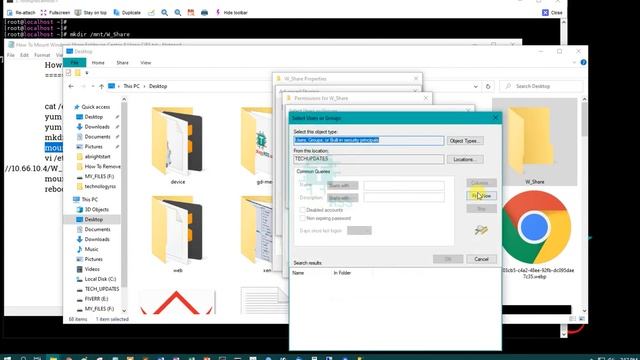Click the Locations button
640x360 pixels.
pos(465,160)
